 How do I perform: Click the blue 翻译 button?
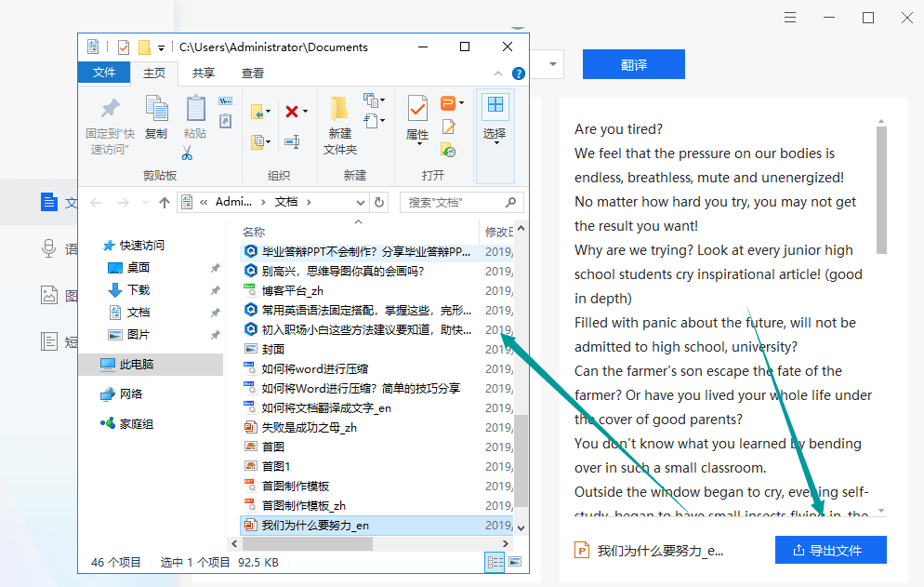[x=633, y=64]
